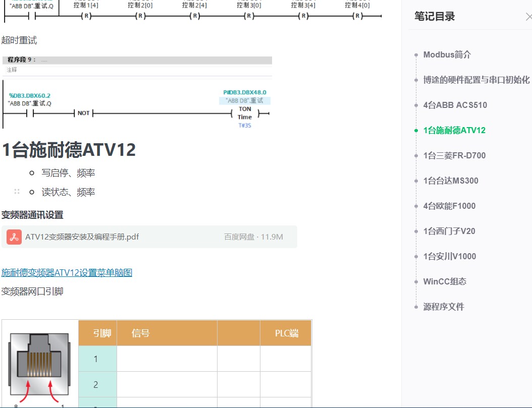The width and height of the screenshot is (532, 408).
Task: Click the 笔记目录 panel title
Action: [435, 16]
